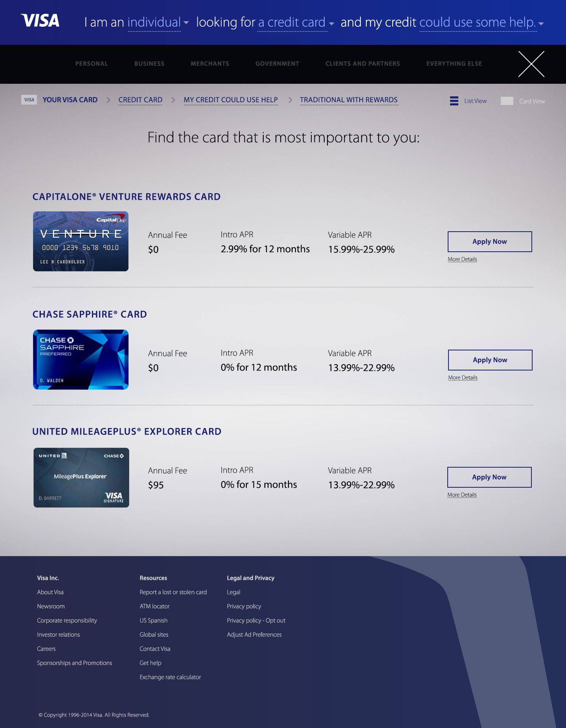
Task: Open Corporate responsibility footer link
Action: [67, 621]
